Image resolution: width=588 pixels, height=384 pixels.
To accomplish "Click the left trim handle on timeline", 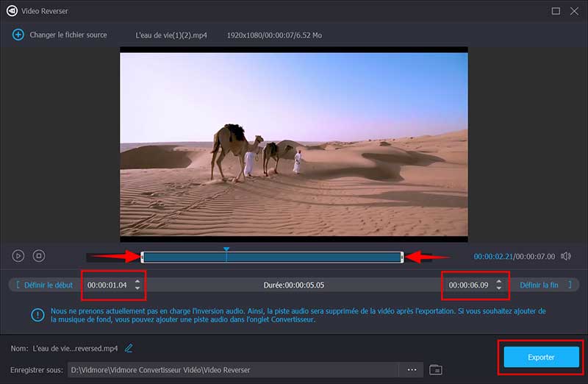I will (142, 257).
